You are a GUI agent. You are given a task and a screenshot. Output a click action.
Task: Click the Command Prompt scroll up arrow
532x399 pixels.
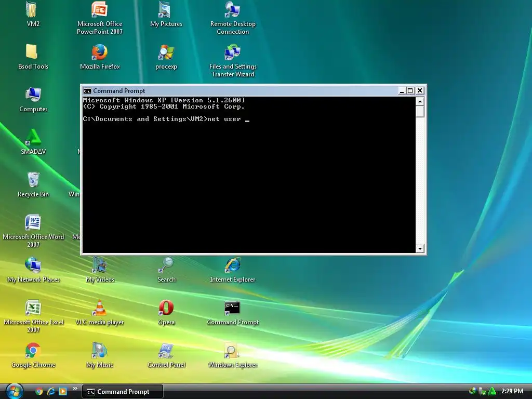click(x=420, y=101)
